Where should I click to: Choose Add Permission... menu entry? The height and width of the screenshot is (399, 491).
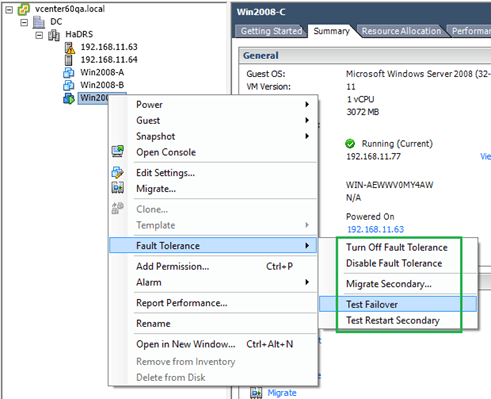[213, 266]
